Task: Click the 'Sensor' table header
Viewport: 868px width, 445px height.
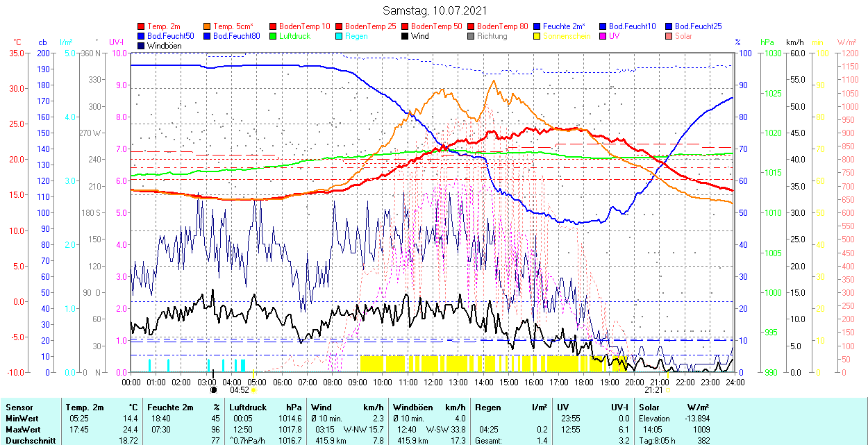Action: (18, 408)
